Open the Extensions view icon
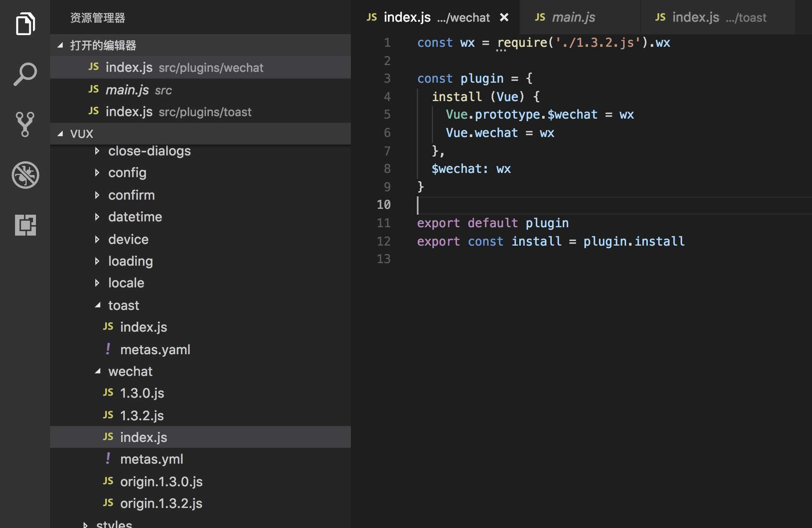This screenshot has width=812, height=528. (x=25, y=225)
